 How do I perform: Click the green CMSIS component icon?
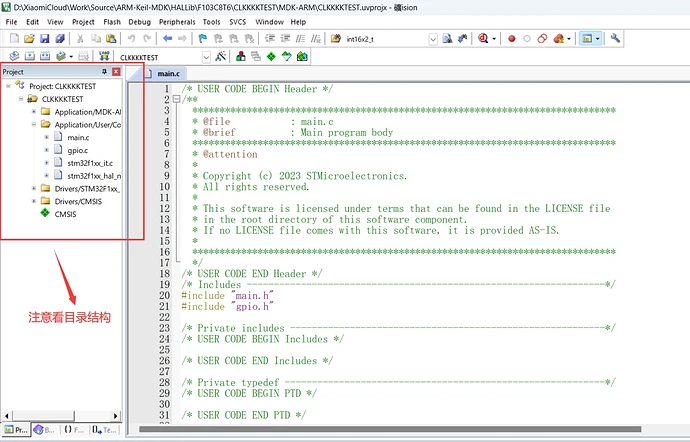43,213
